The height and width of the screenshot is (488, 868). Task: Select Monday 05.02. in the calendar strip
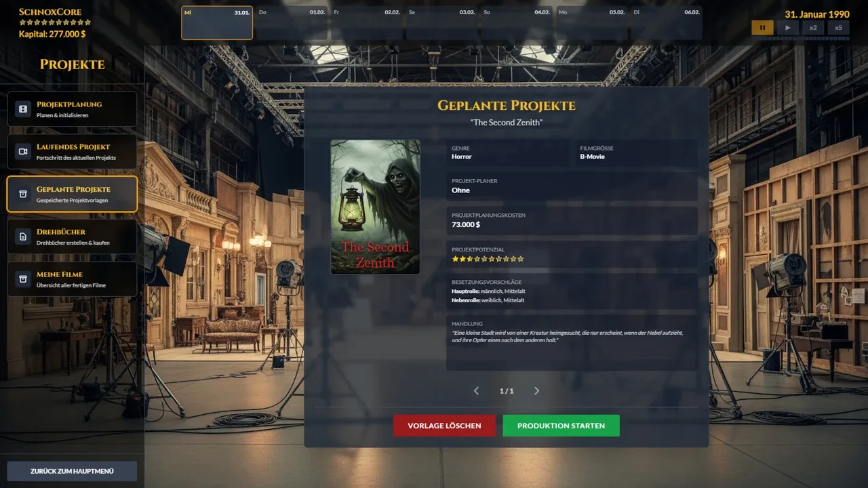(x=592, y=24)
